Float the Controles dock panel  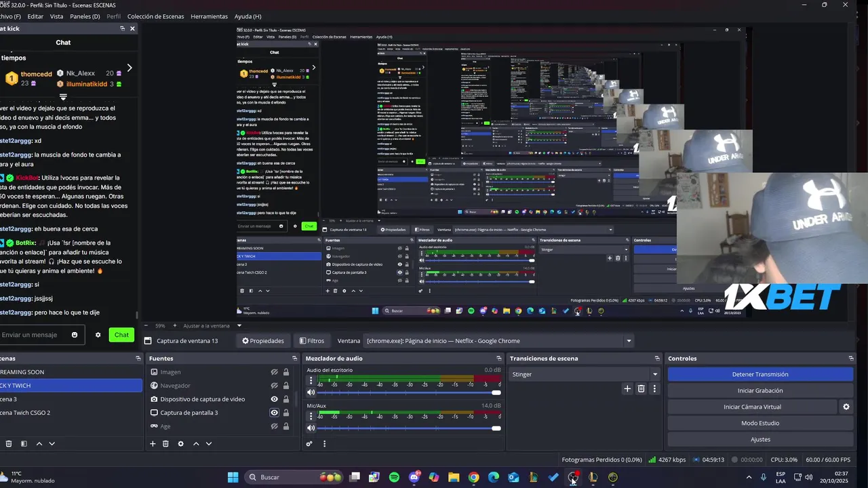(x=851, y=359)
